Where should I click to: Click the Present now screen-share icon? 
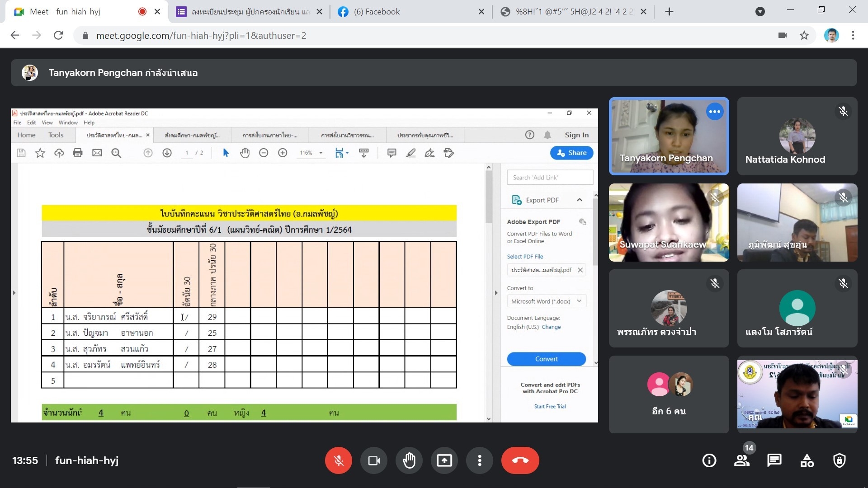tap(444, 460)
